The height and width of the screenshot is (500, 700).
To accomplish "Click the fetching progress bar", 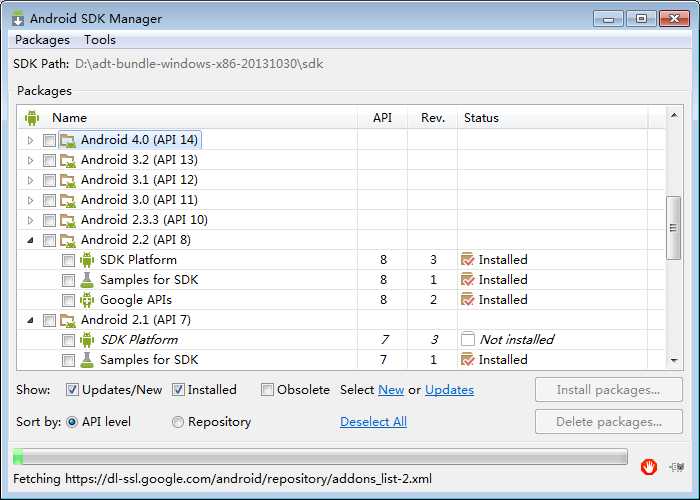I will 320,457.
